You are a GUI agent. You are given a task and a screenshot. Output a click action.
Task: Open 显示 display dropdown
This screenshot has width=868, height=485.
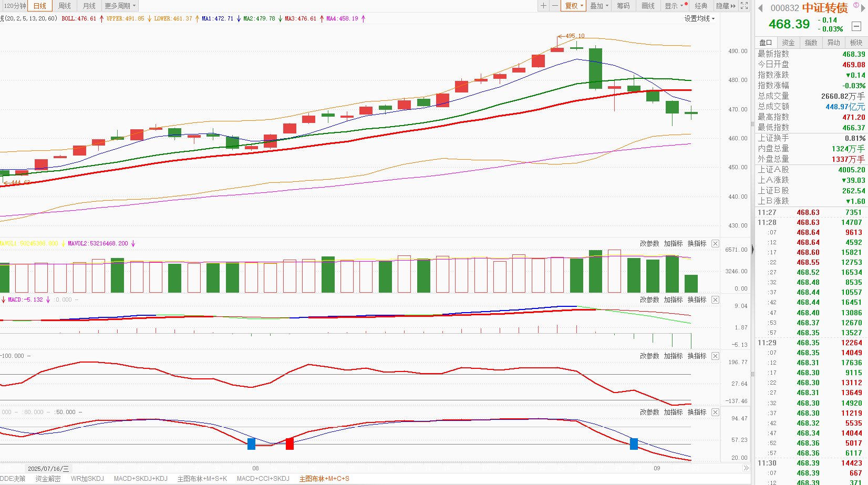[x=676, y=6]
